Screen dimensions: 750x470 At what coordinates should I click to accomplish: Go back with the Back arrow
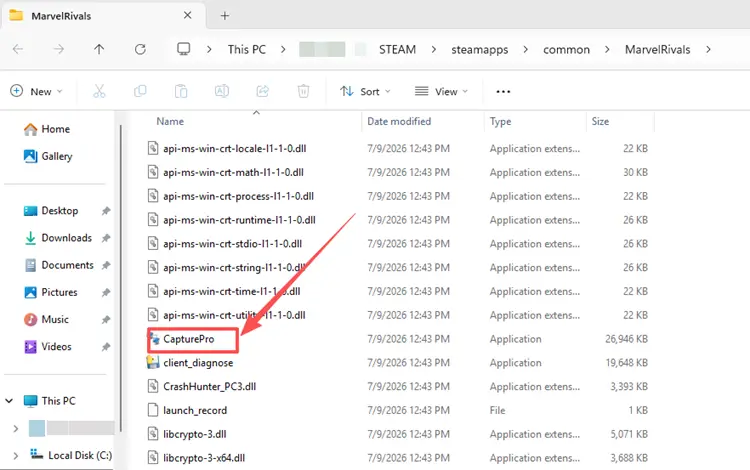click(x=18, y=49)
